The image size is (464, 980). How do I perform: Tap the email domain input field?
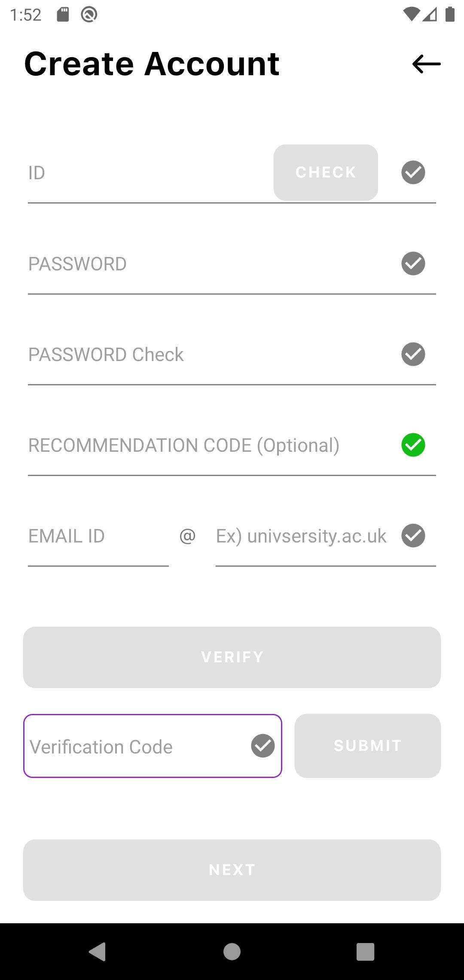305,536
